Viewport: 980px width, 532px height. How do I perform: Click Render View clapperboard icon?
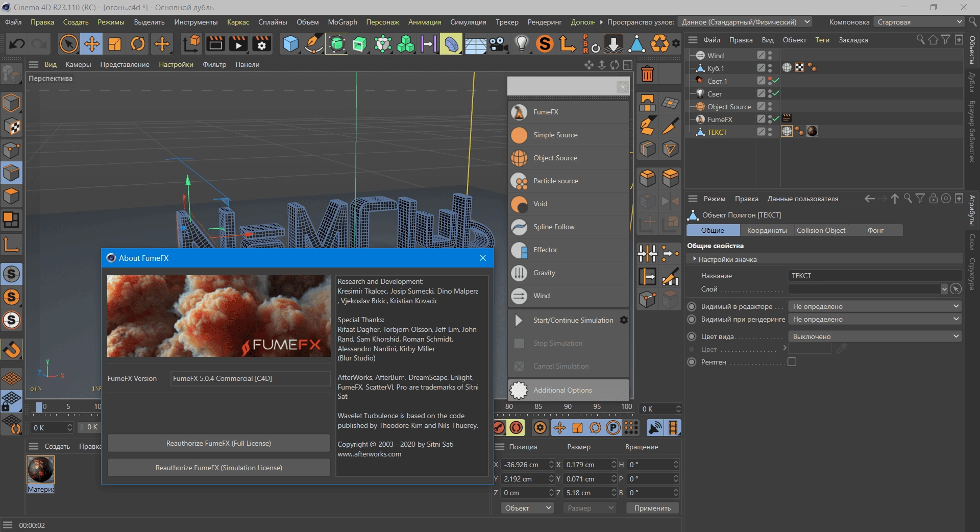point(215,44)
